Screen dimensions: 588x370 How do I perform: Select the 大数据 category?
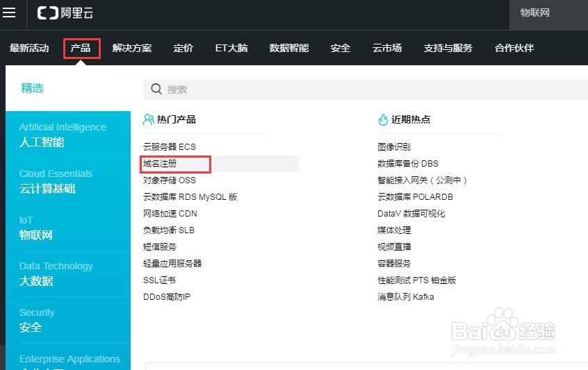[56, 274]
